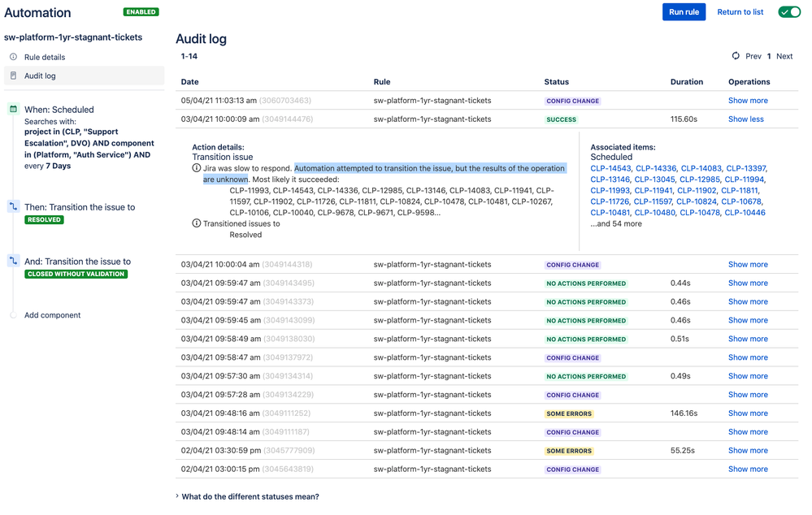
Task: Click '...and 54 more' text
Action: pyautogui.click(x=616, y=223)
